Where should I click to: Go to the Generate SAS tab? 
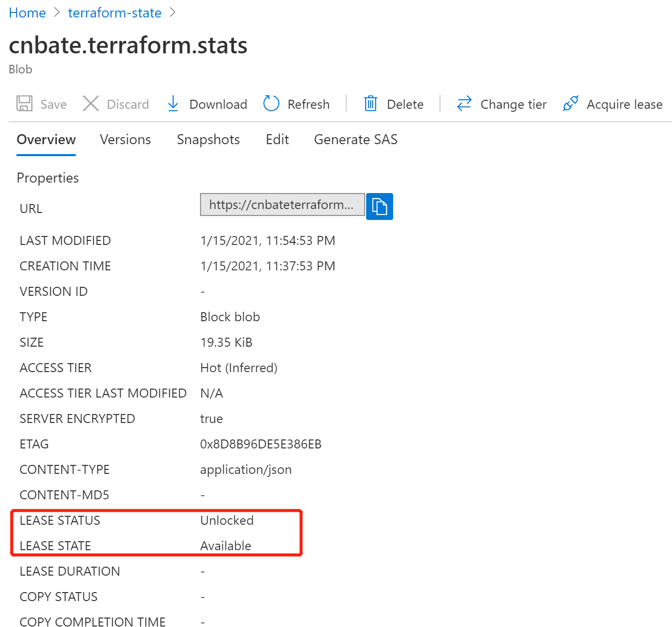tap(356, 140)
